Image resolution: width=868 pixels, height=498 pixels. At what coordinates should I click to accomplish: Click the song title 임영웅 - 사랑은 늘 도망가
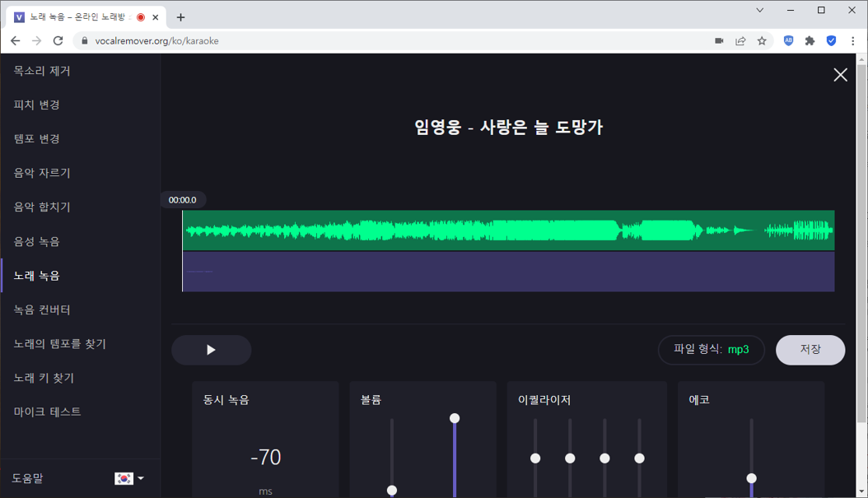coord(508,128)
